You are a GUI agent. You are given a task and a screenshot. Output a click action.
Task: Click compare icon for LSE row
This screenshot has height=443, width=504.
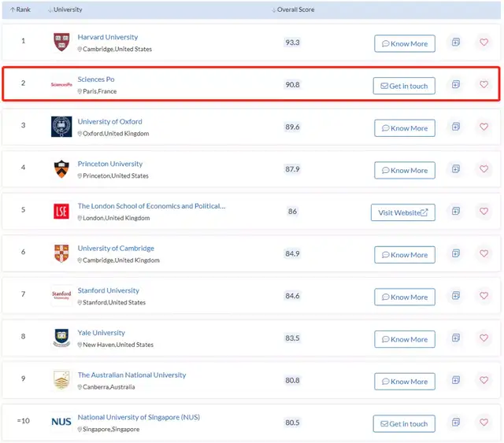pos(455,211)
